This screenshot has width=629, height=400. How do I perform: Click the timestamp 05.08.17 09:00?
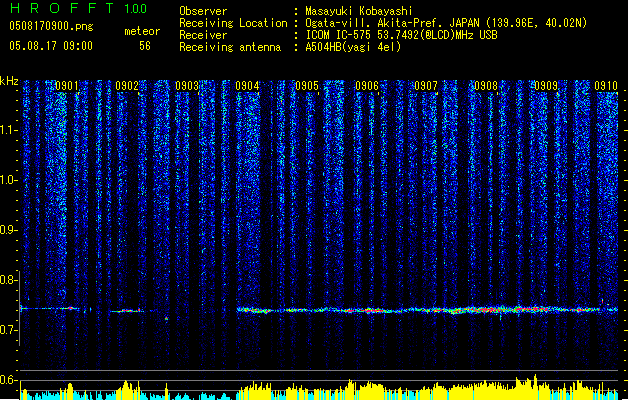pyautogui.click(x=51, y=46)
